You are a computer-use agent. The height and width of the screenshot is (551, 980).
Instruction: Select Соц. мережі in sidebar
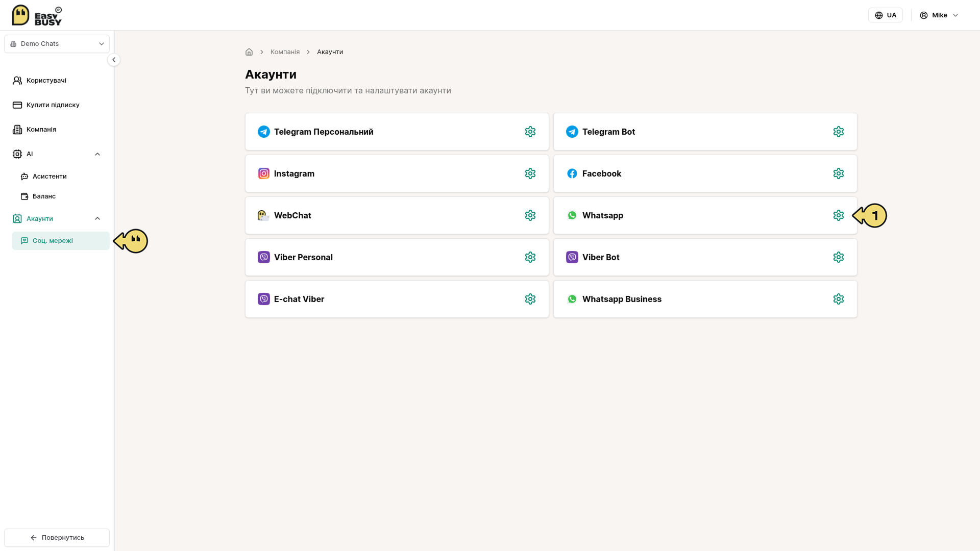(61, 241)
